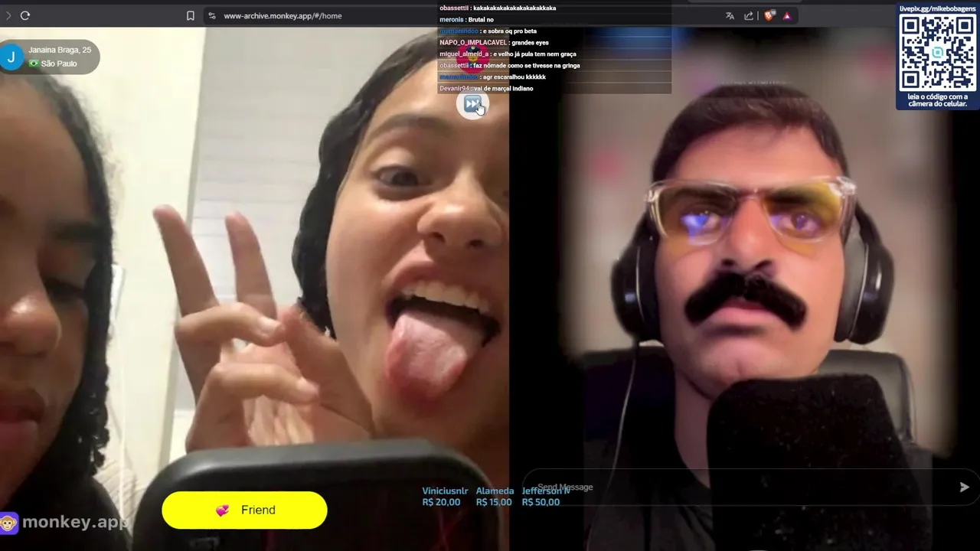Open the translate page icon
Image resolution: width=980 pixels, height=551 pixels.
[730, 15]
